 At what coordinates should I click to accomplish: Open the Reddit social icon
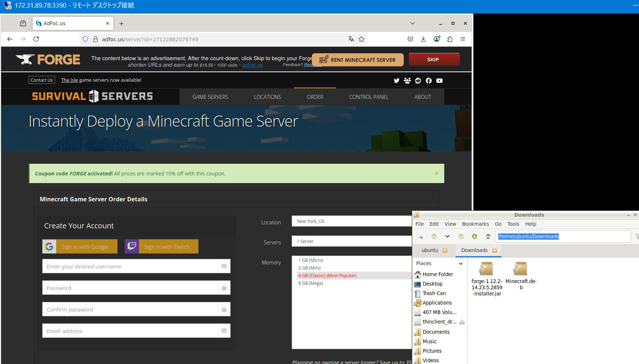click(418, 81)
